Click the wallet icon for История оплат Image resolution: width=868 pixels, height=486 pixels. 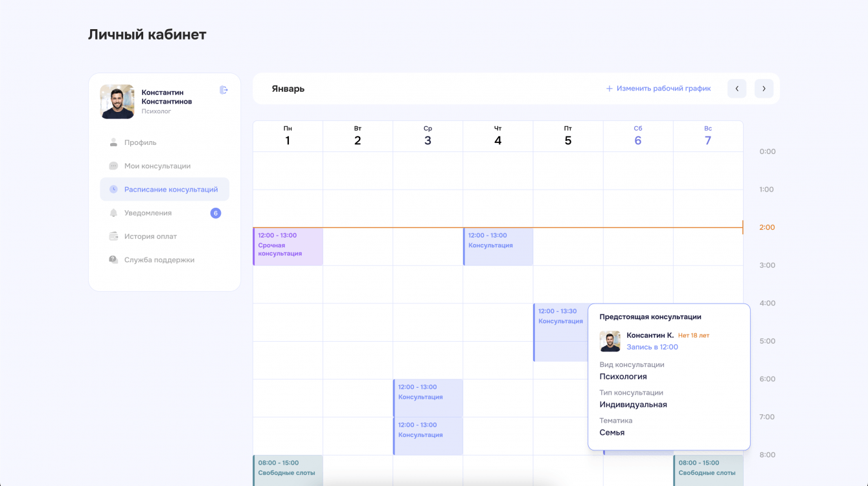point(113,236)
